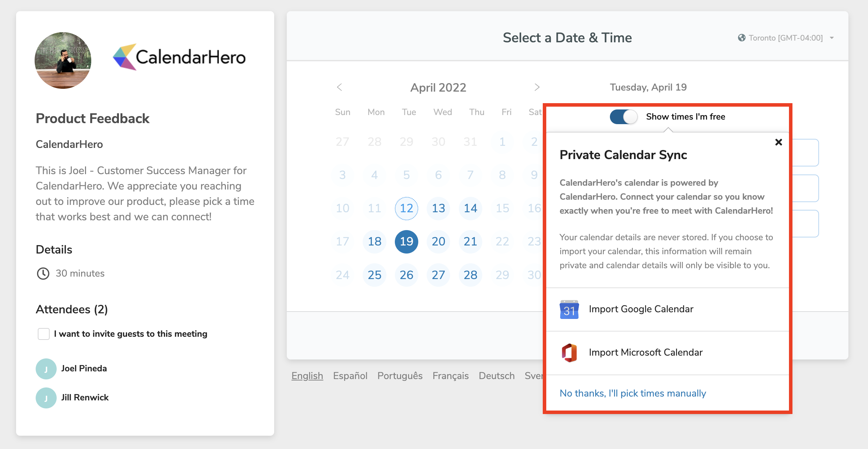The image size is (868, 449).
Task: Select April 28 on calendar
Action: pos(470,275)
